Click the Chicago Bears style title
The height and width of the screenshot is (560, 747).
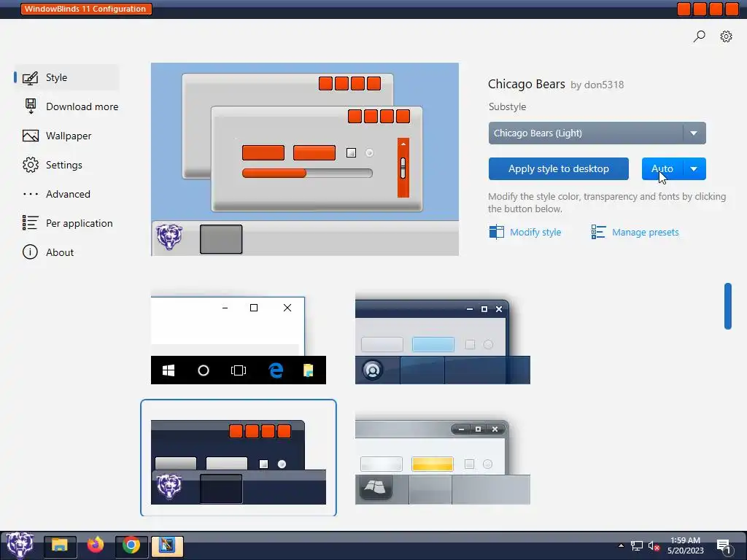coord(527,84)
